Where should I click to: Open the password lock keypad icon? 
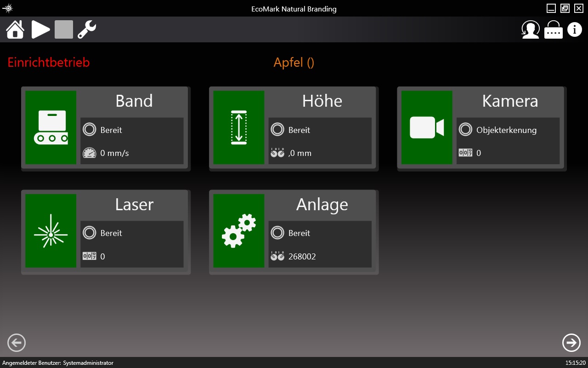553,30
